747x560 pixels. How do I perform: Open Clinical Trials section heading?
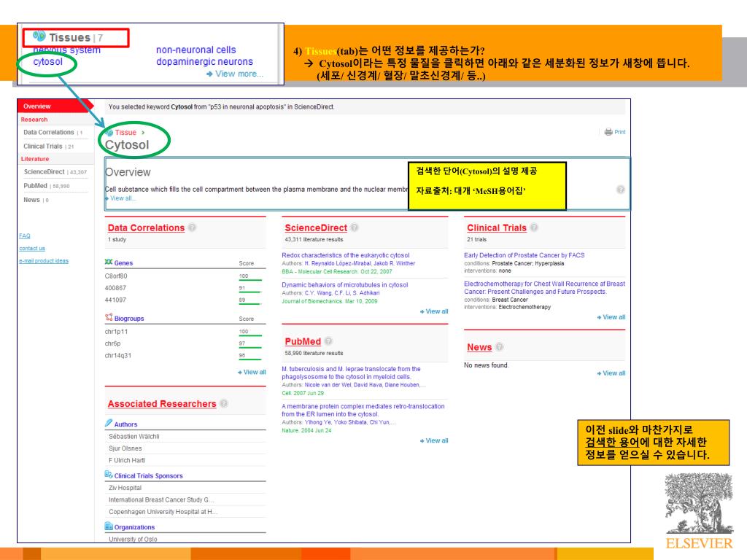pos(496,227)
